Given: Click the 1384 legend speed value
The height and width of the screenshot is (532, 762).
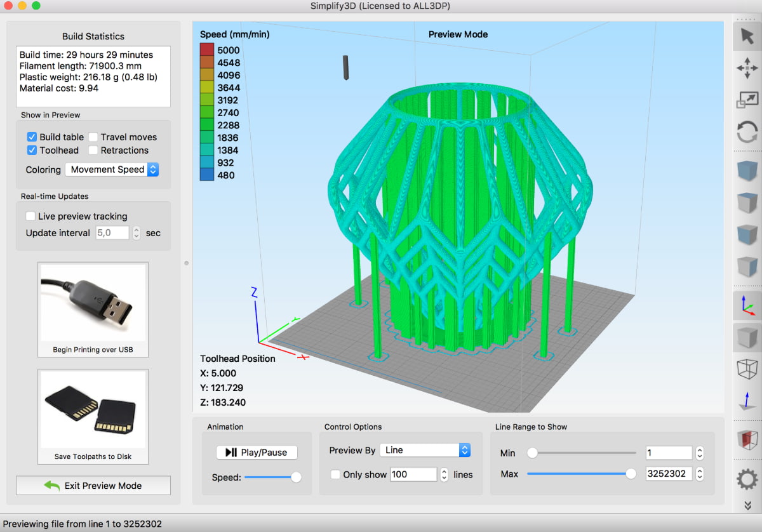Looking at the screenshot, I should pyautogui.click(x=229, y=150).
